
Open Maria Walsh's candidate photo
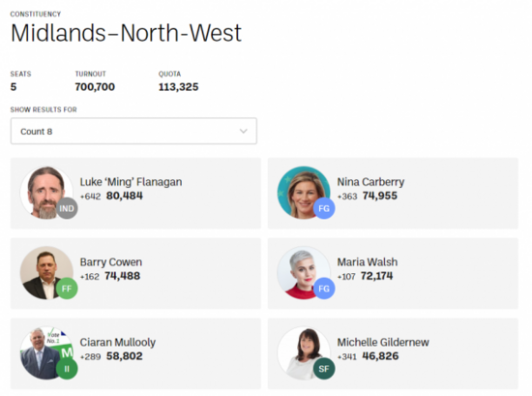pos(304,273)
